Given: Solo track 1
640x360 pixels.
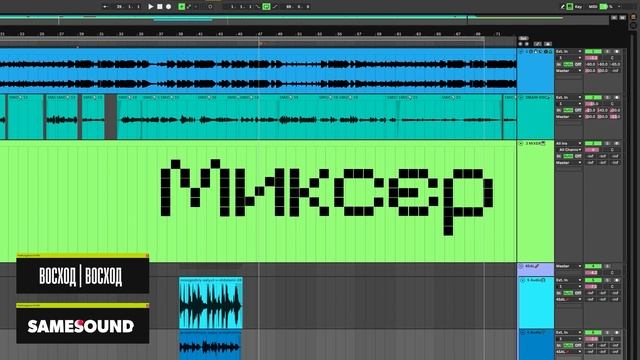Looking at the screenshot, I should pyautogui.click(x=607, y=51).
